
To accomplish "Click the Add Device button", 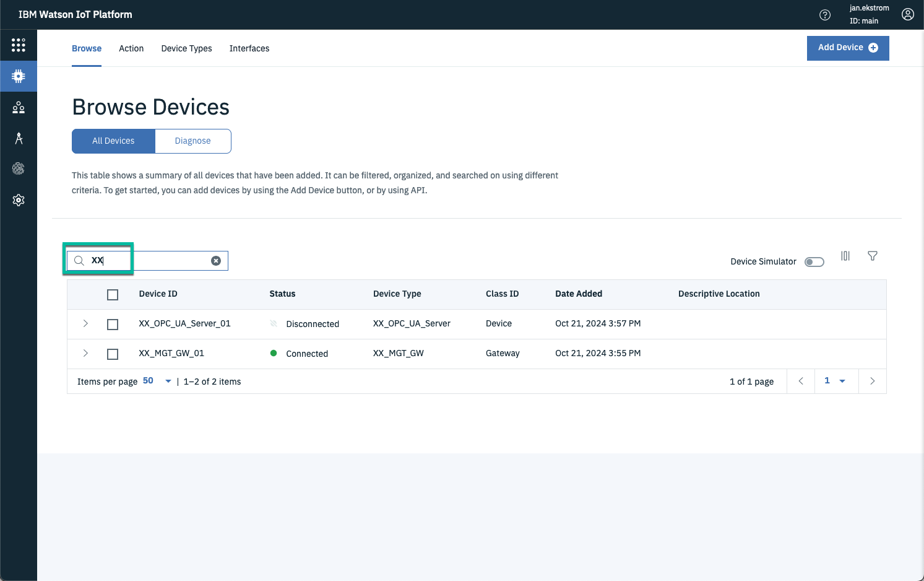I will (848, 48).
